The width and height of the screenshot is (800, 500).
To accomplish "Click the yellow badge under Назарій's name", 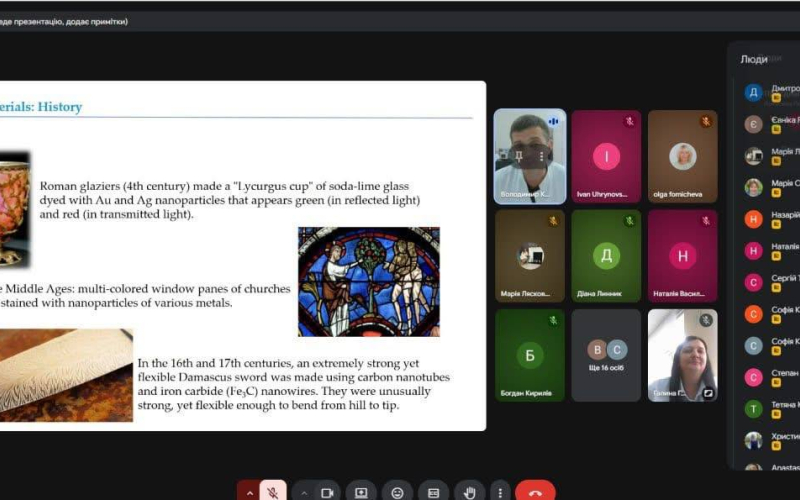I will pos(776,224).
